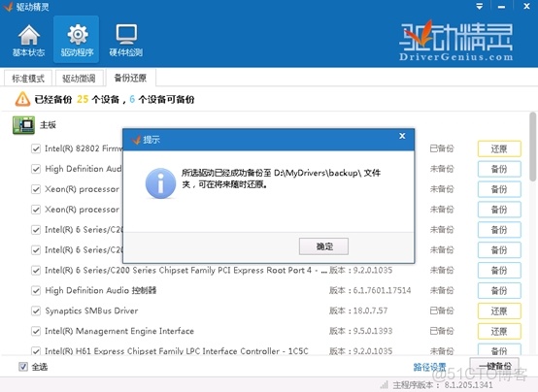Select the 驱动程序 gear icon
Screen dimensions: 538x392
pyautogui.click(x=77, y=40)
